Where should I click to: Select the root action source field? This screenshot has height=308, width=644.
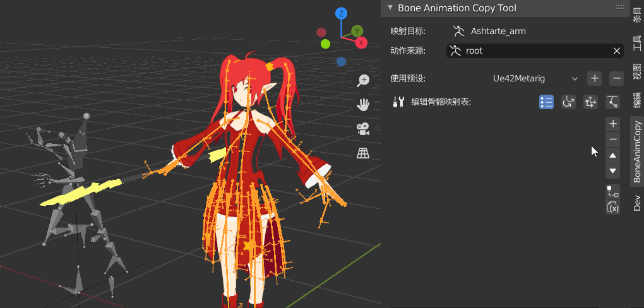click(535, 51)
